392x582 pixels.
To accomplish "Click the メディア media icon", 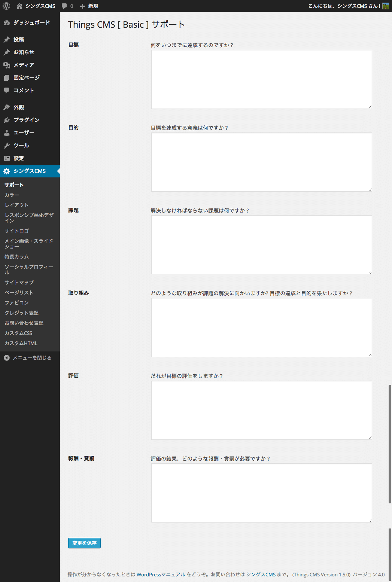I will coord(7,65).
